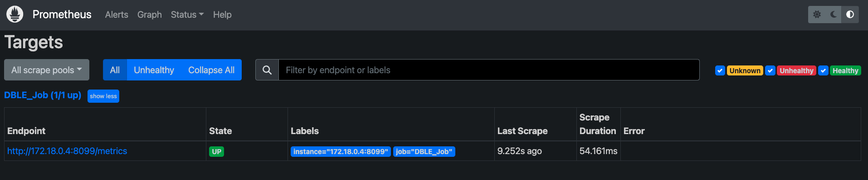This screenshot has width=868, height=180.
Task: Click the Prometheus flame logo icon
Action: pos(15,15)
